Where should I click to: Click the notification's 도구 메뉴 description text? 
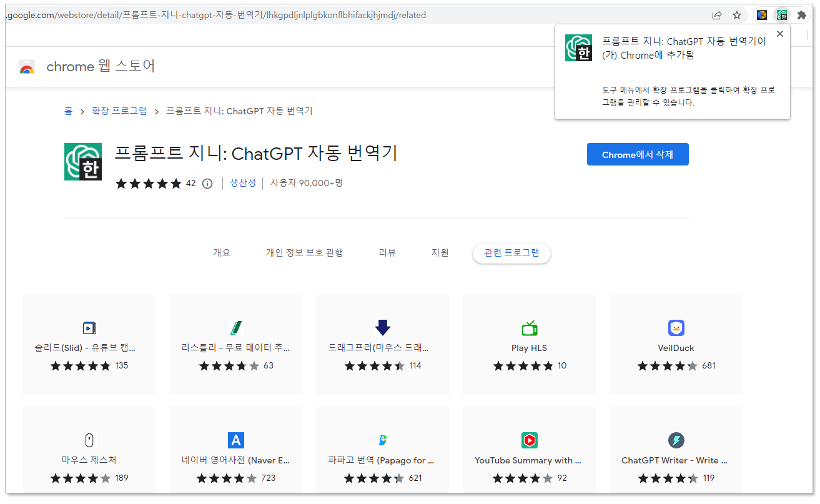click(x=688, y=96)
